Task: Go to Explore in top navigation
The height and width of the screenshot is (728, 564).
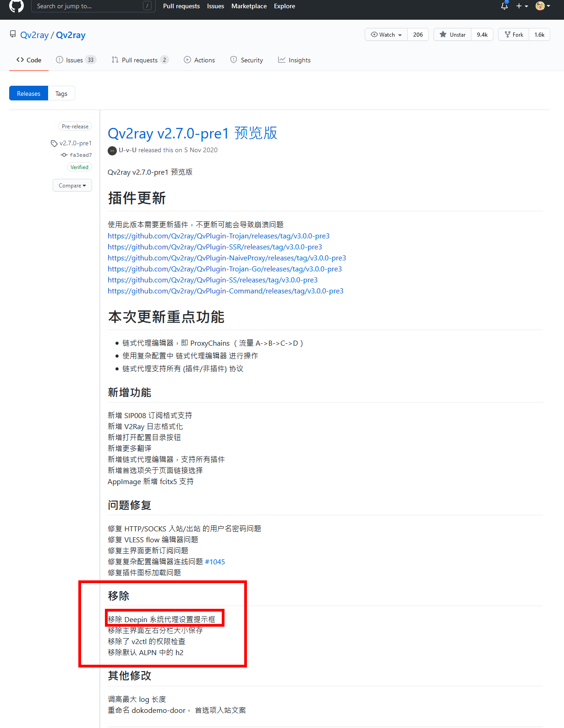Action: (x=285, y=6)
